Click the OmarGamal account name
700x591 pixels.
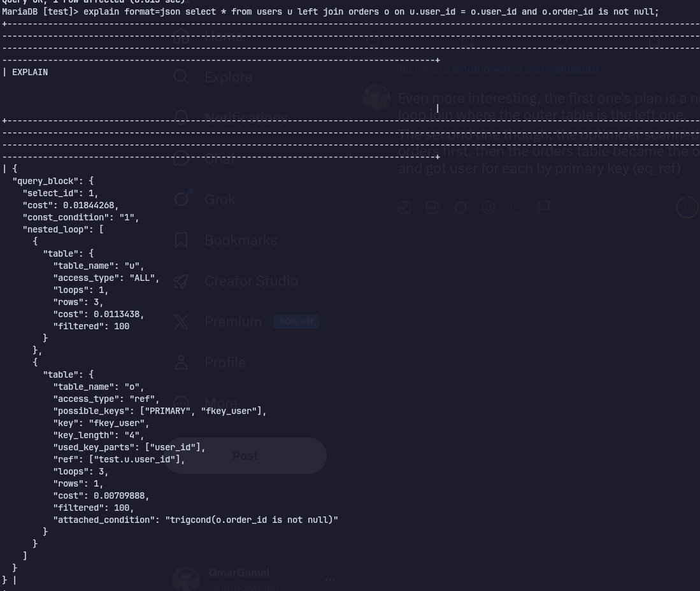(239, 573)
